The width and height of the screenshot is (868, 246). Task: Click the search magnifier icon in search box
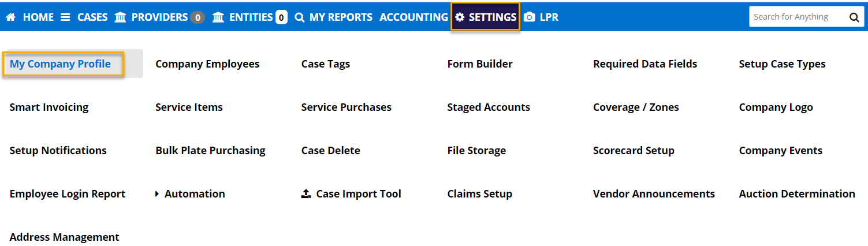tap(854, 17)
